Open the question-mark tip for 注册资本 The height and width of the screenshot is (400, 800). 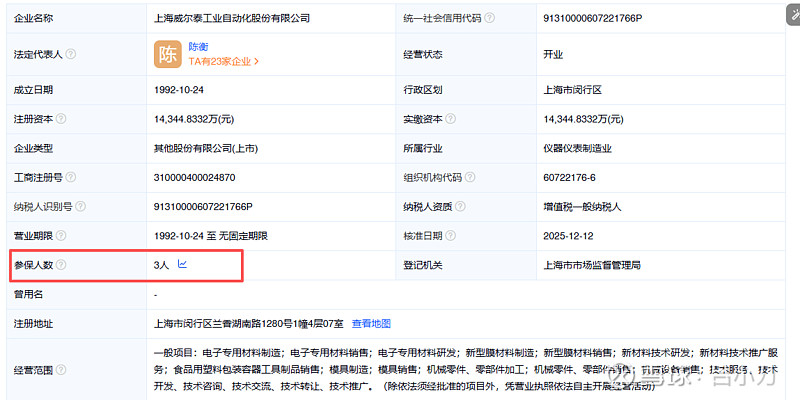tap(61, 119)
